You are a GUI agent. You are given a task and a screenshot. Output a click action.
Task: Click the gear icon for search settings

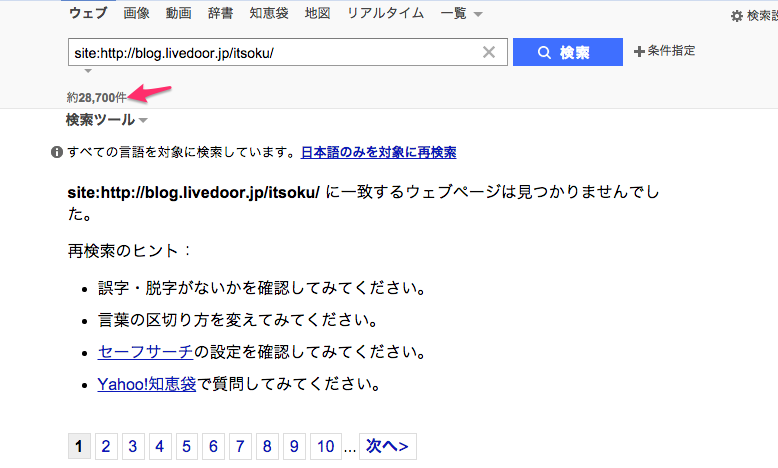(737, 16)
